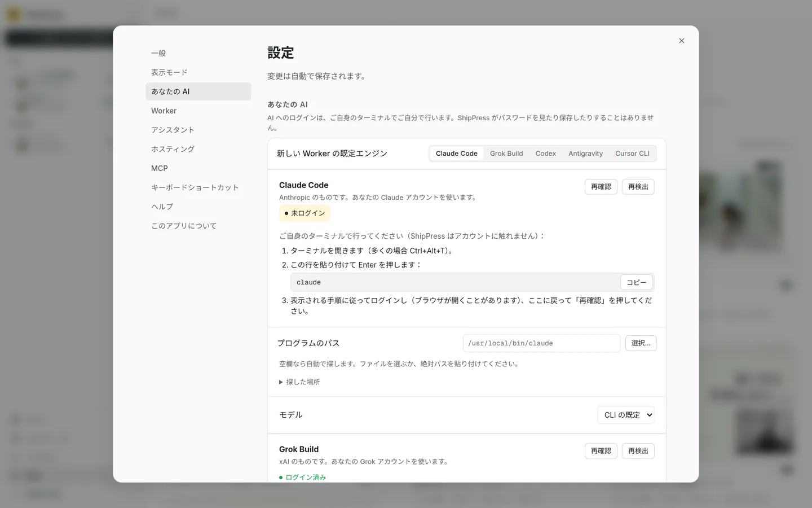This screenshot has height=508, width=812.
Task: Select あなたの AI in the settings sidebar
Action: [x=198, y=91]
